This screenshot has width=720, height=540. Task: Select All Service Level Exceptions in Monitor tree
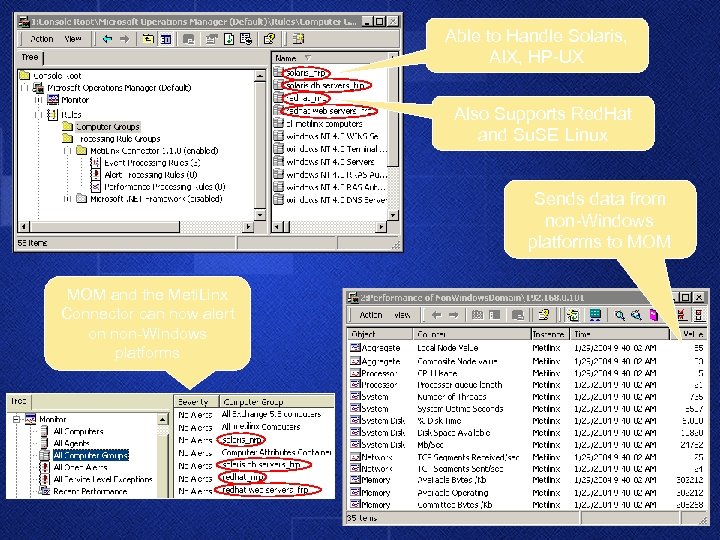(103, 479)
